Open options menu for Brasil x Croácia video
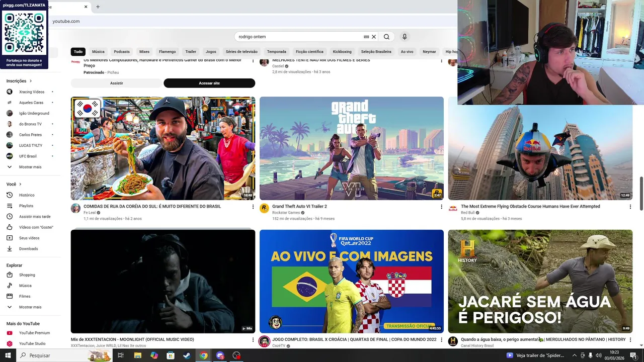Viewport: 644px width, 362px height. 442,340
